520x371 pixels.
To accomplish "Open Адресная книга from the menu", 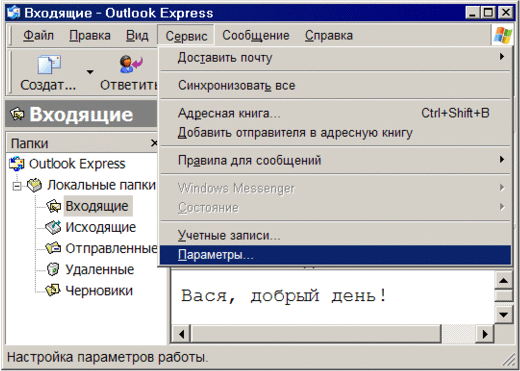I will pyautogui.click(x=335, y=113).
